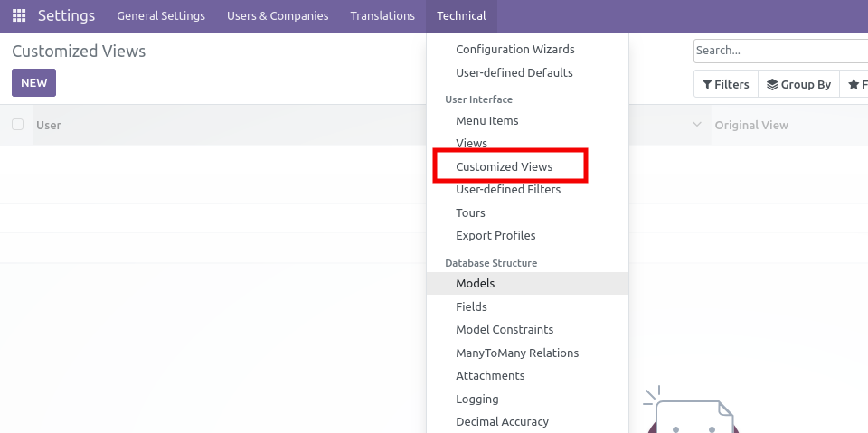868x433 pixels.
Task: Sort by the User column header
Action: pos(49,125)
